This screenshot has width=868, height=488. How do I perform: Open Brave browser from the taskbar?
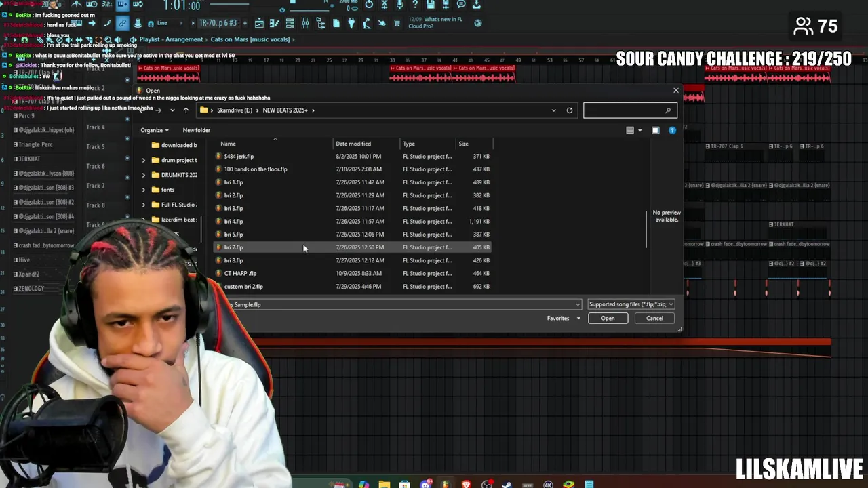(466, 483)
